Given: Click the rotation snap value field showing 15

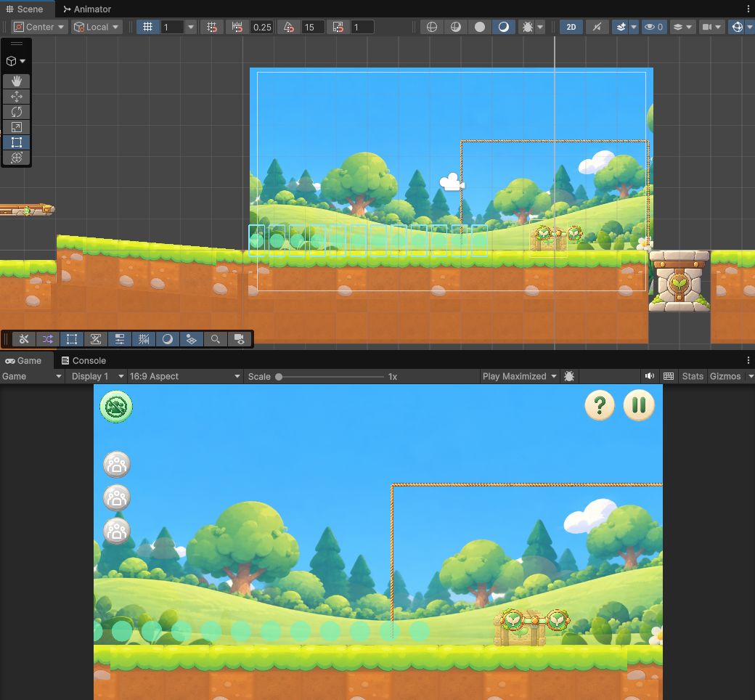Looking at the screenshot, I should (313, 27).
